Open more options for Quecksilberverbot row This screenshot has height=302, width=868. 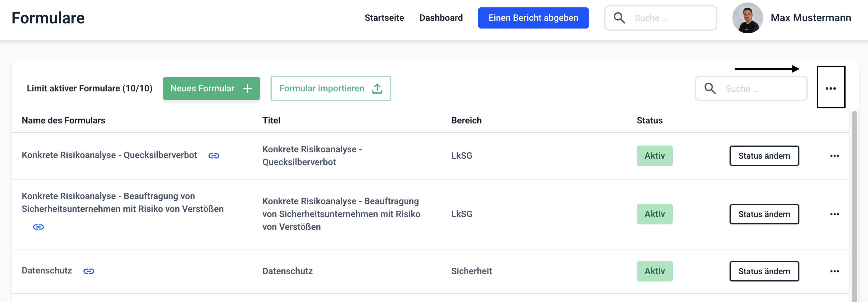[834, 156]
